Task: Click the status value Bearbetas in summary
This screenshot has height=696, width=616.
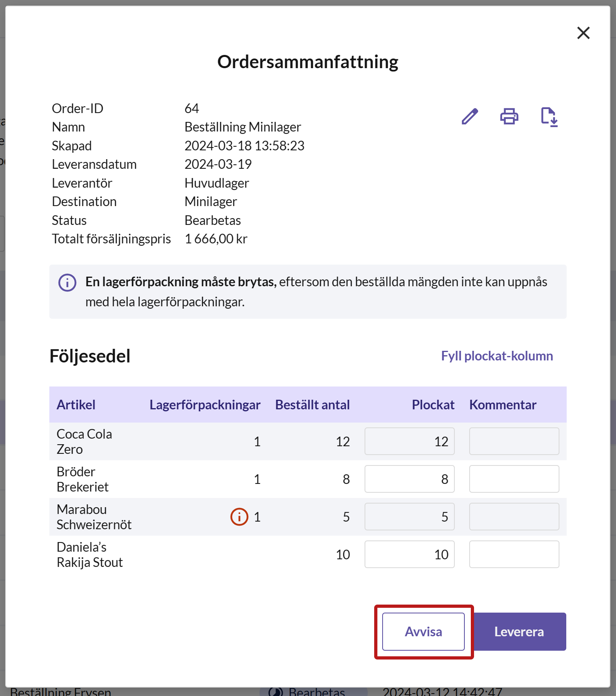Action: point(213,220)
